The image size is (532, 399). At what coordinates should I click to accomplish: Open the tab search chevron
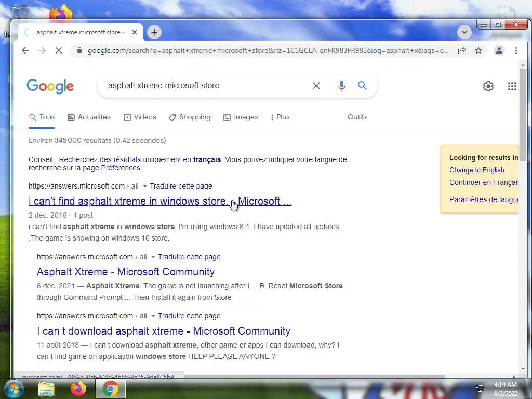coord(464,33)
